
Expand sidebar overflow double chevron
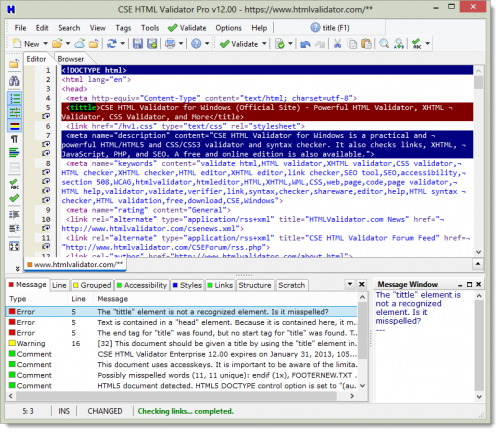(x=17, y=268)
